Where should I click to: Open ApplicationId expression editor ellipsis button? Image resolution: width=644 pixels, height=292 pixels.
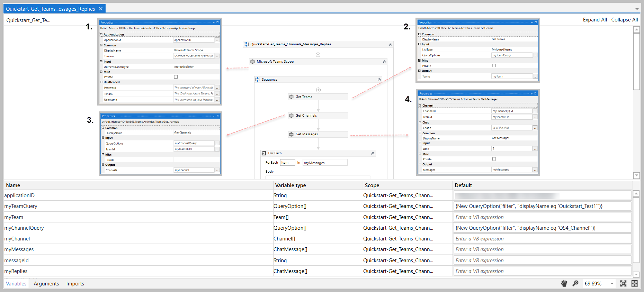[217, 40]
